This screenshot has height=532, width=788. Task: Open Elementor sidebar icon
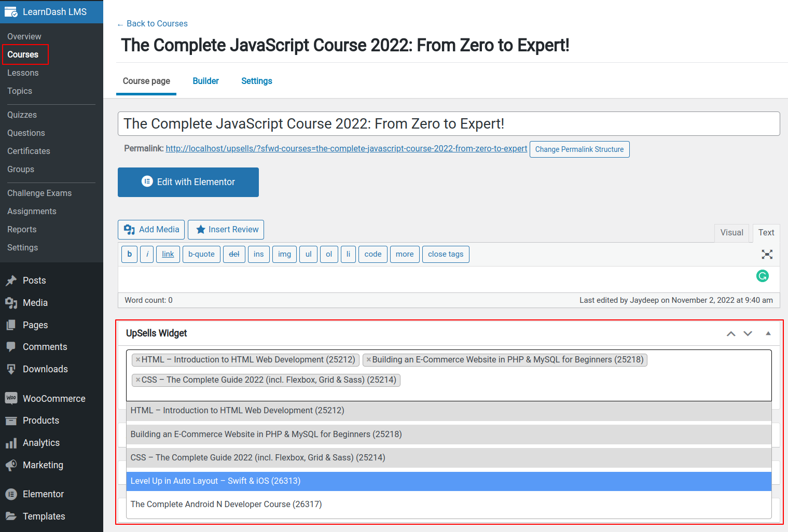[x=11, y=494]
